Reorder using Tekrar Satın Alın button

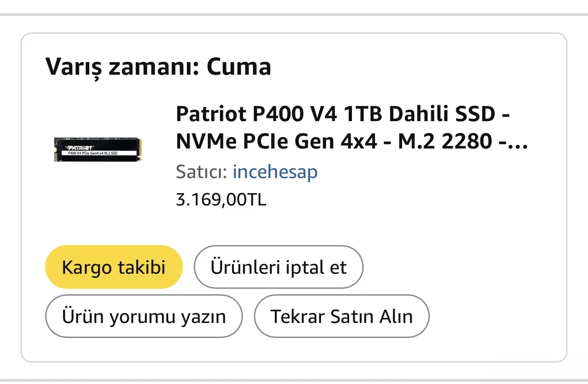[x=341, y=316]
